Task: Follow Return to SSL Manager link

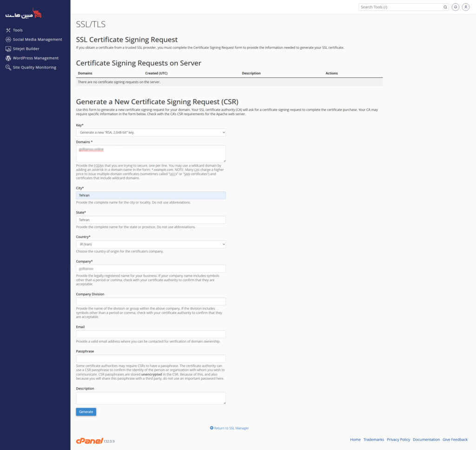Action: [231, 428]
